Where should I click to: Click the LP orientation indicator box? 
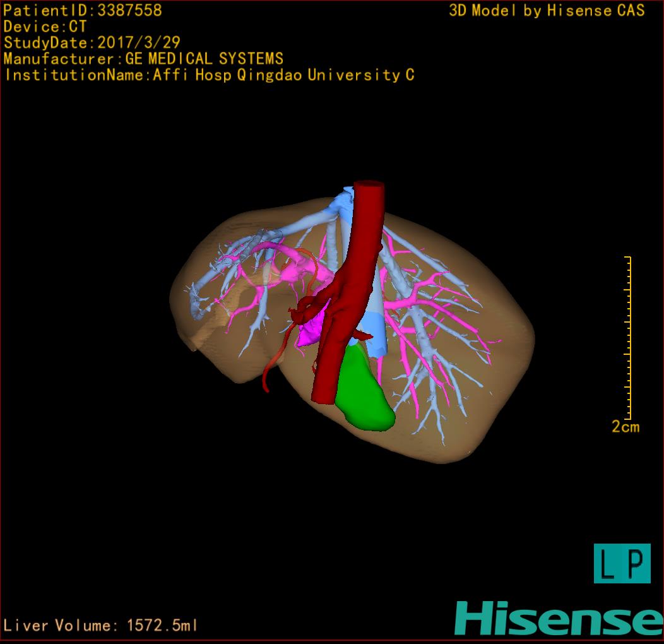click(622, 563)
